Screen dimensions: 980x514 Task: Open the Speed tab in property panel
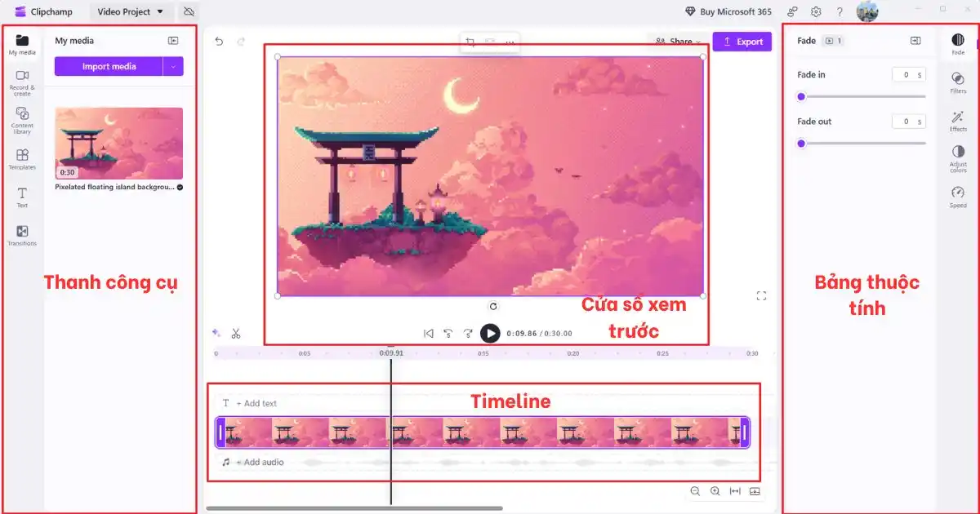point(958,197)
